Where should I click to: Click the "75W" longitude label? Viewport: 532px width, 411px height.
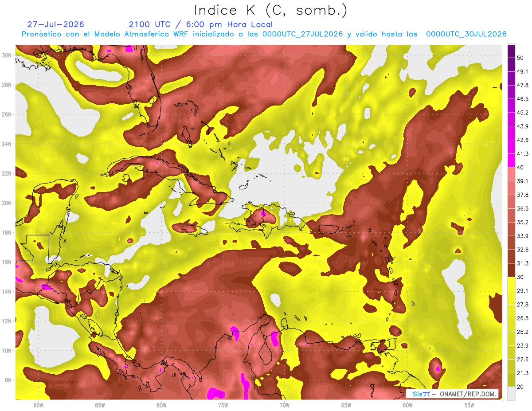point(223,406)
